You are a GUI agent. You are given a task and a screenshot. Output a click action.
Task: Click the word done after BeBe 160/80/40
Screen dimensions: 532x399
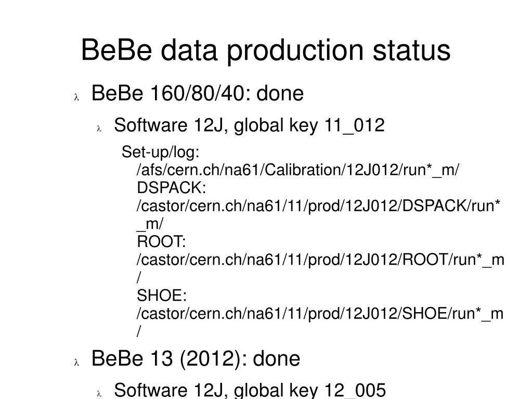coord(280,93)
